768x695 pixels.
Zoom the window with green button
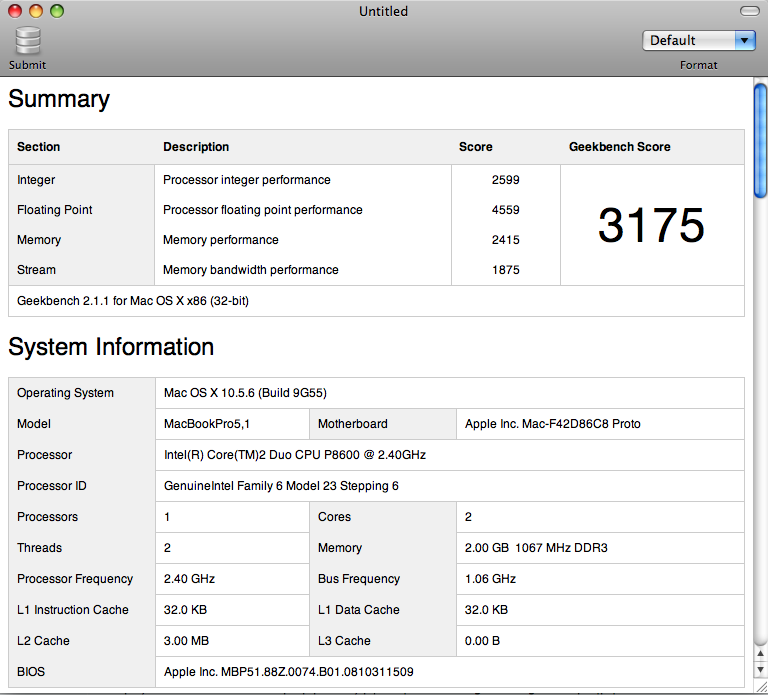[x=57, y=11]
